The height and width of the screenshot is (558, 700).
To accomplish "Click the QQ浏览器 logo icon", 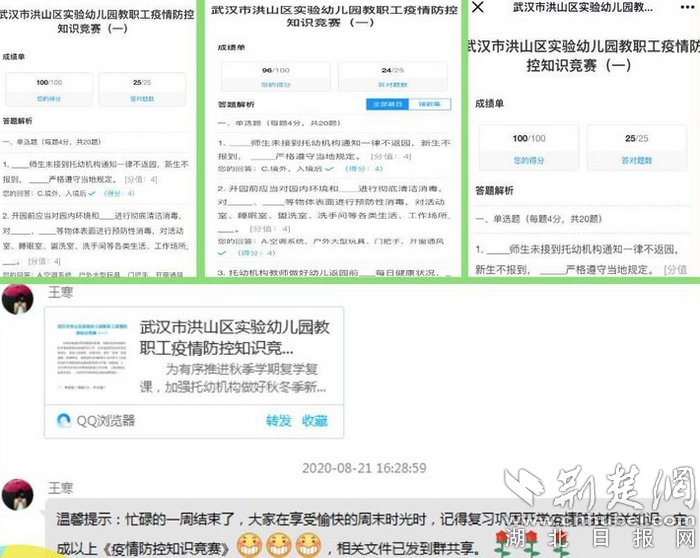I will point(63,420).
